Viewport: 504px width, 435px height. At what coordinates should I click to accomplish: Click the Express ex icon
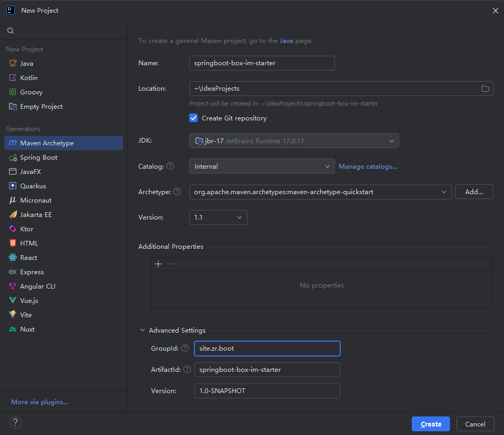13,272
